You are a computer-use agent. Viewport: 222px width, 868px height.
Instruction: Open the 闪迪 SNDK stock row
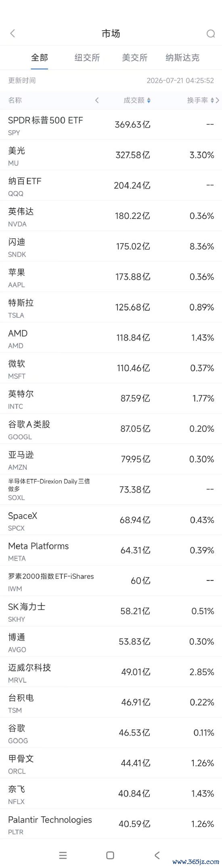point(111,246)
